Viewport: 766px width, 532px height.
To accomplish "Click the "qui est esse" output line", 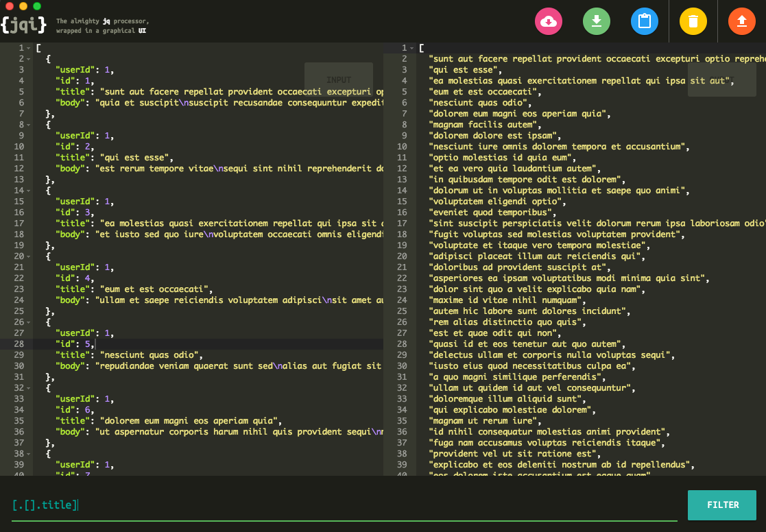I will pos(465,70).
